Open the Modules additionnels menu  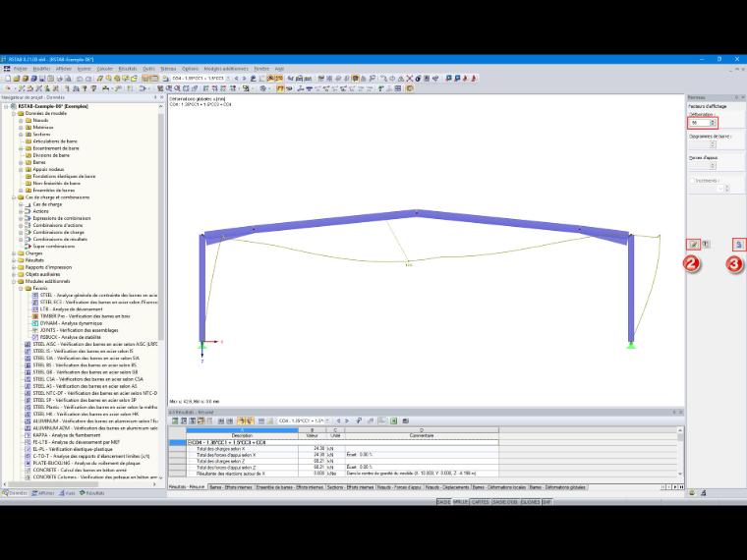(226, 69)
